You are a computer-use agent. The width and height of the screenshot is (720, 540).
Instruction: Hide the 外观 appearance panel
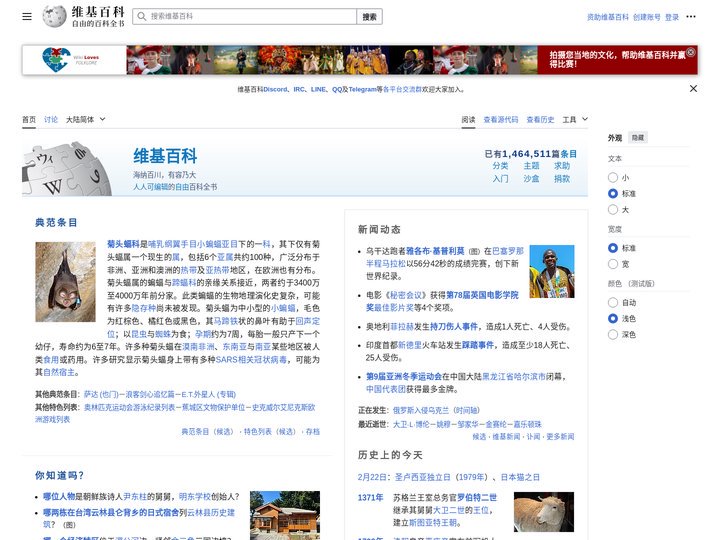point(637,137)
